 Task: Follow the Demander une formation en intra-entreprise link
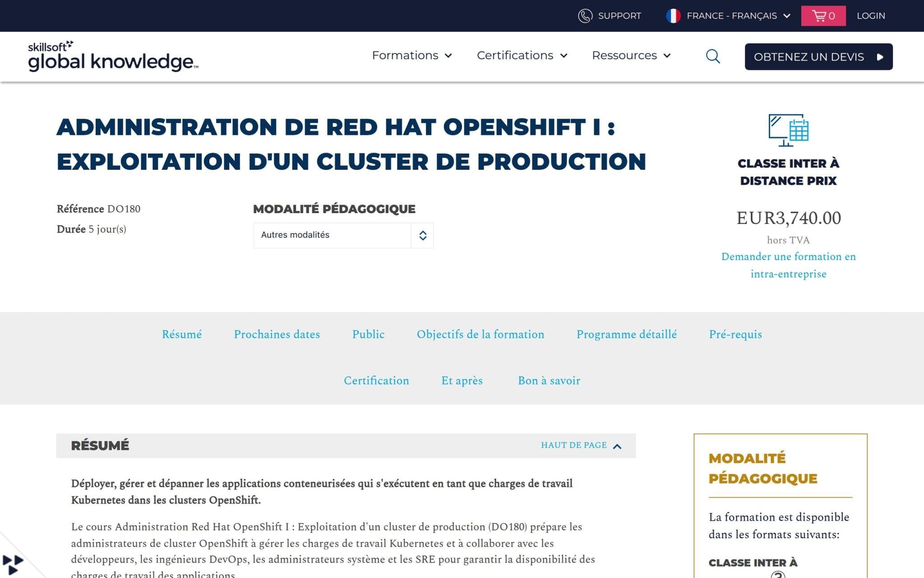(x=788, y=265)
